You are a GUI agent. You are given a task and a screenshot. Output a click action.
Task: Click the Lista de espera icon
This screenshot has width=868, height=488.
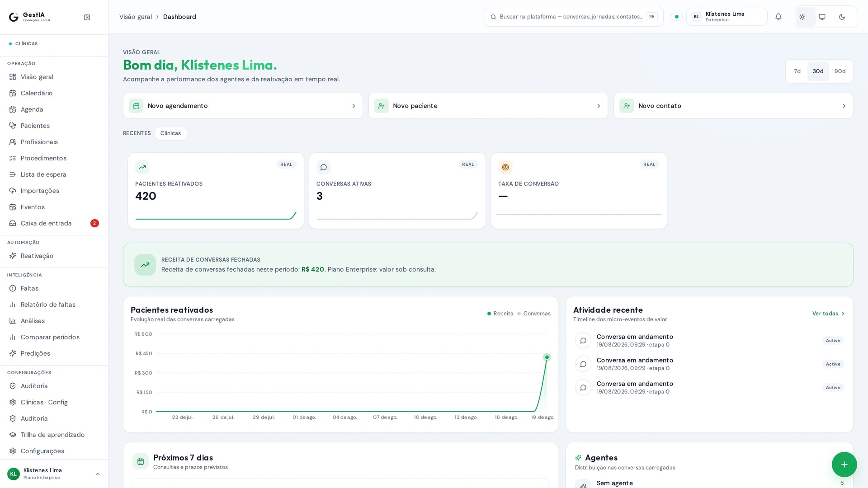[x=13, y=174]
